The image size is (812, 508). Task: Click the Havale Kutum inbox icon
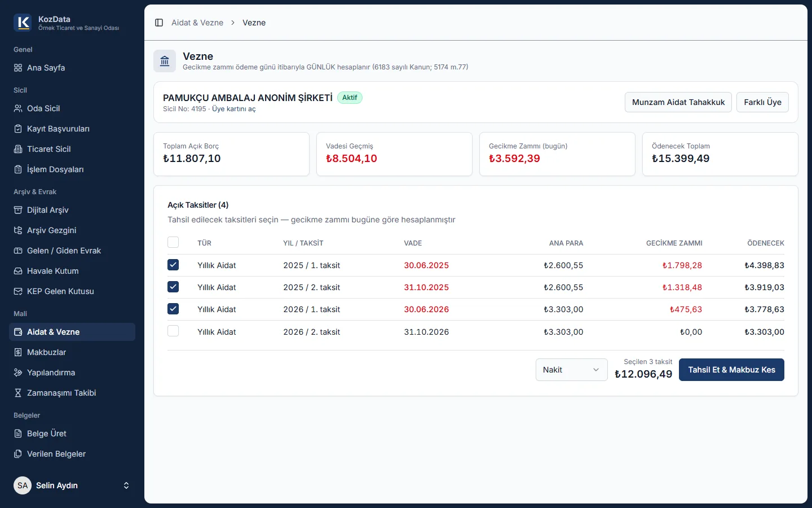pos(18,271)
